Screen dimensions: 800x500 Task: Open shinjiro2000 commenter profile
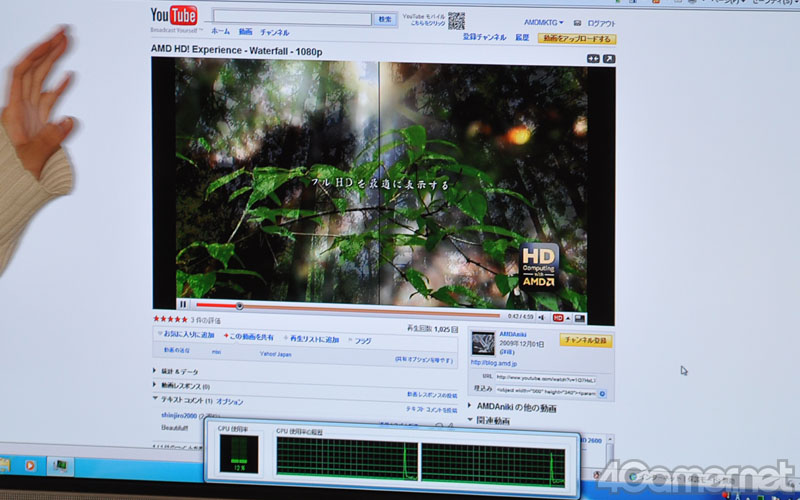179,415
